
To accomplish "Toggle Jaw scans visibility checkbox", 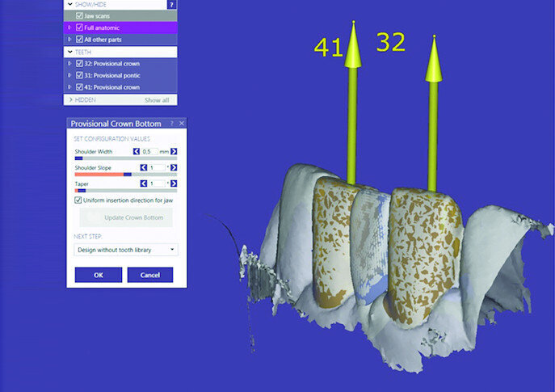I will click(78, 15).
